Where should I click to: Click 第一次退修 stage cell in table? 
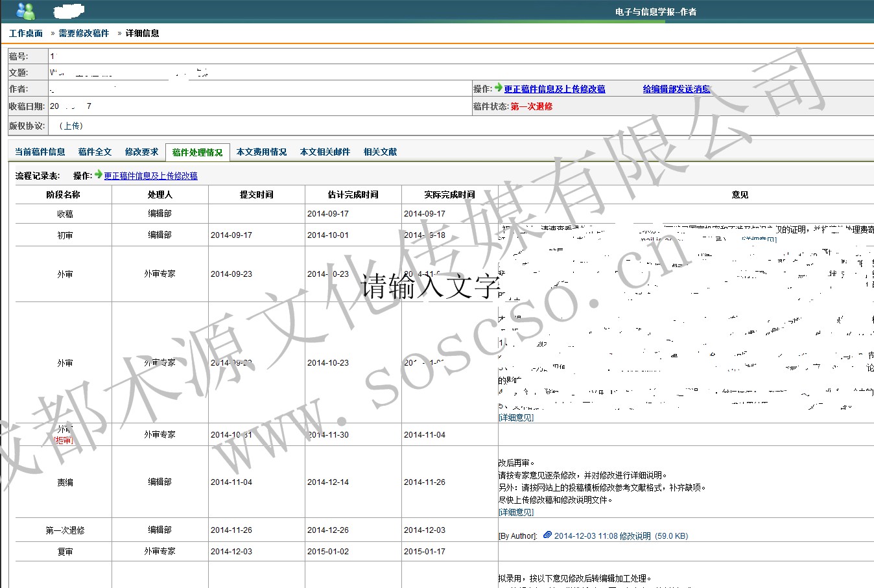(65, 530)
